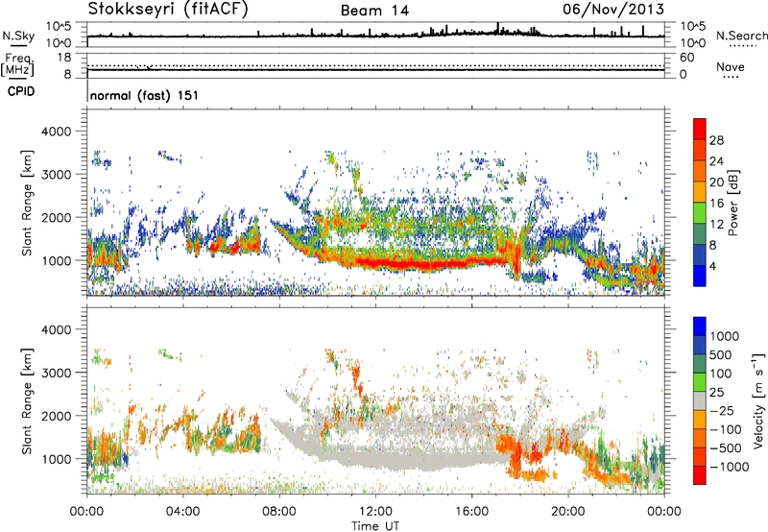The image size is (768, 532).
Task: Click the '60' right-axis tick on frequency panel
Action: pyautogui.click(x=686, y=58)
